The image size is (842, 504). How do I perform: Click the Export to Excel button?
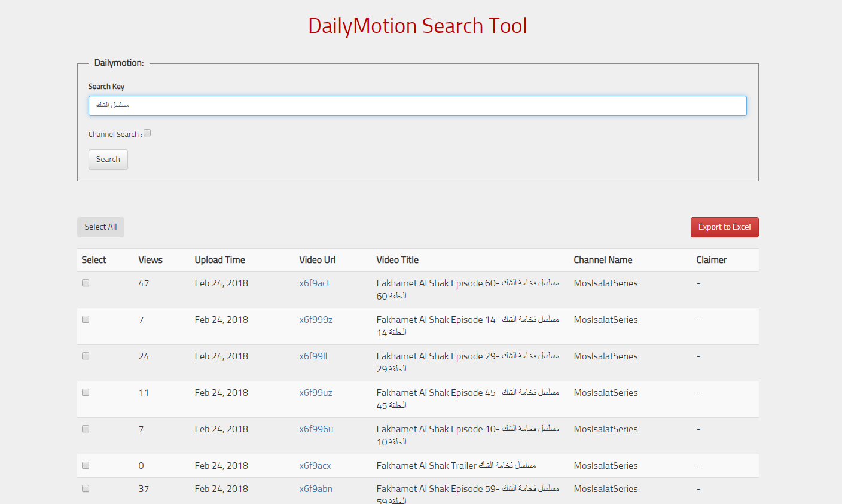click(724, 227)
